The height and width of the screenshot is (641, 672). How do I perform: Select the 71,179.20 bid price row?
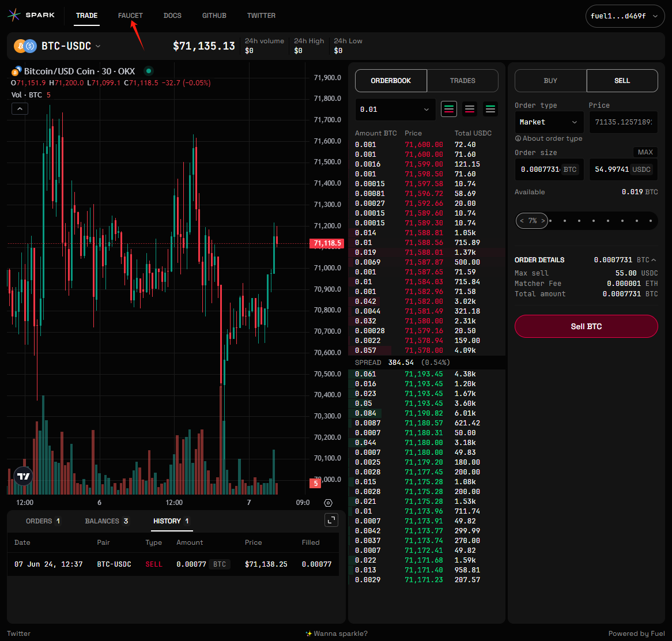(427, 462)
